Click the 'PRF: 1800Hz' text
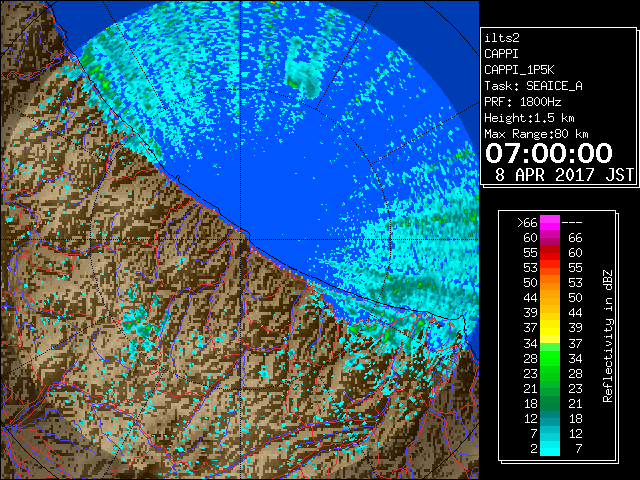This screenshot has width=640, height=480. tap(522, 102)
